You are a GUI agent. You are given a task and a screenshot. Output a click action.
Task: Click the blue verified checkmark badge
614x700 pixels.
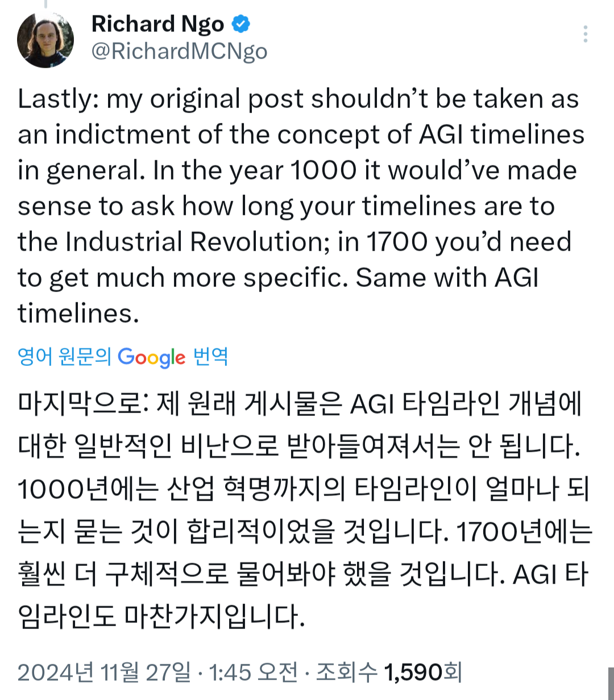[x=242, y=24]
